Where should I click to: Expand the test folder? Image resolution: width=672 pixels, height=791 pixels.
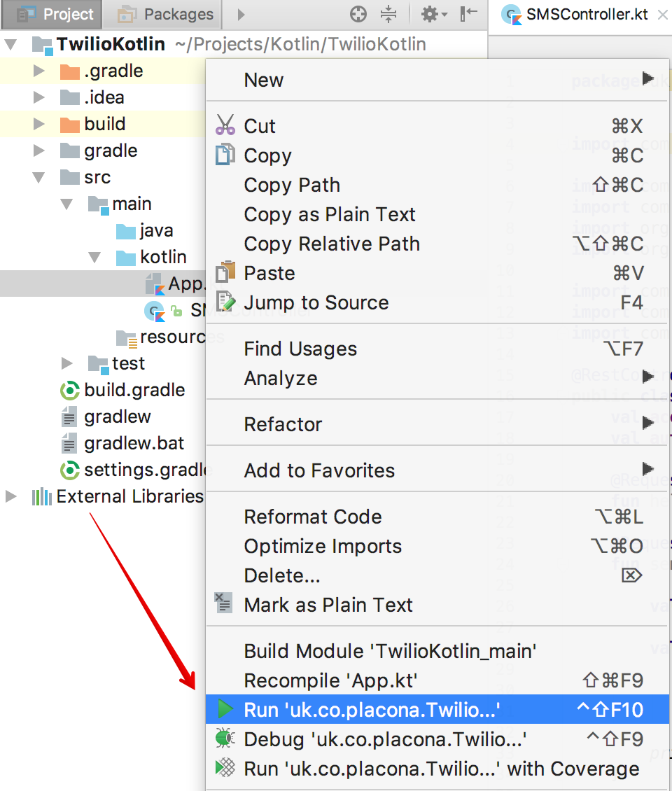pyautogui.click(x=67, y=364)
